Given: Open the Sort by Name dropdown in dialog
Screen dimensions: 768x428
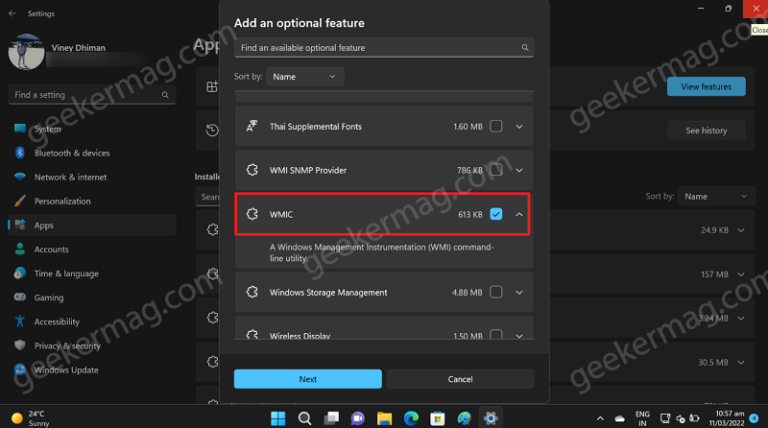Looking at the screenshot, I should pyautogui.click(x=306, y=76).
